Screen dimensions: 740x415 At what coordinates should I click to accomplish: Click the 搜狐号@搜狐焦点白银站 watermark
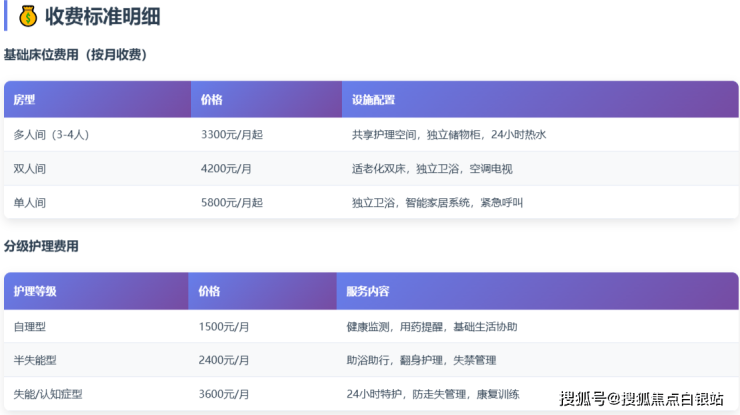pos(641,399)
